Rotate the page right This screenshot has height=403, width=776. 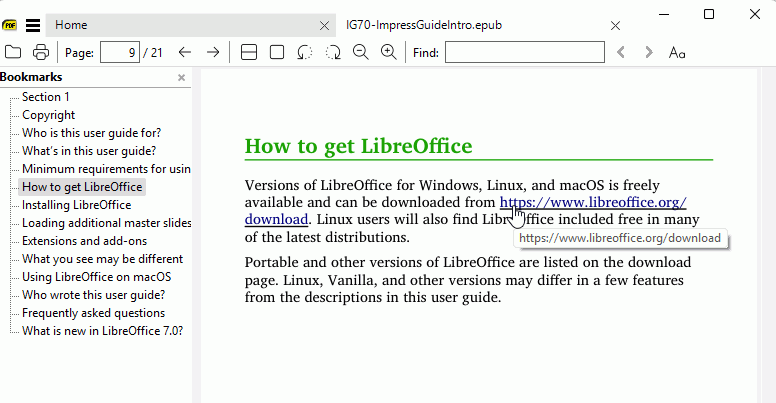click(333, 52)
